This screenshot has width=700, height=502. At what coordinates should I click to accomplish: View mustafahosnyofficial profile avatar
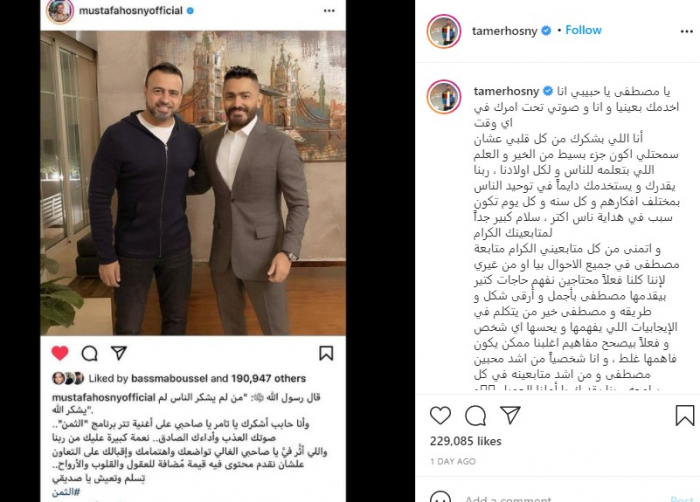pos(60,11)
